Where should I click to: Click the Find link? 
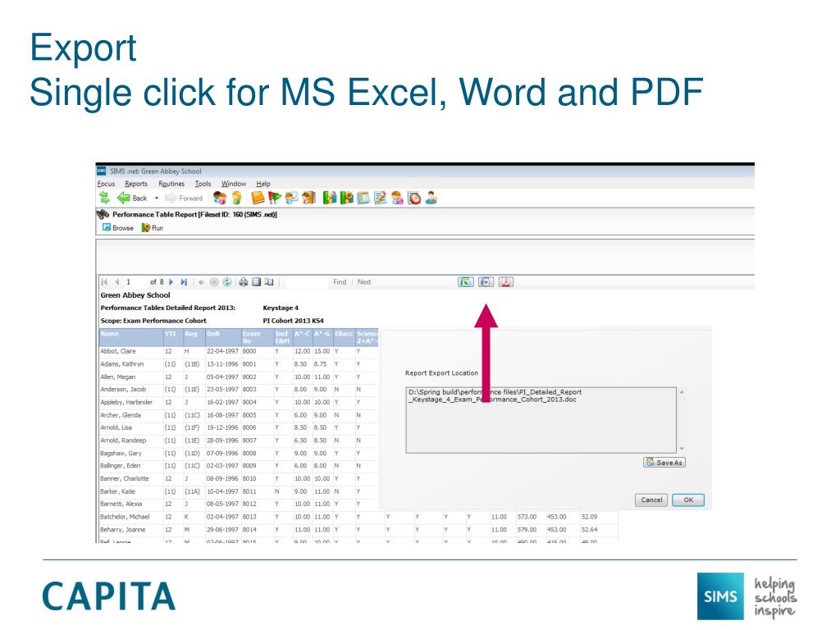click(340, 282)
